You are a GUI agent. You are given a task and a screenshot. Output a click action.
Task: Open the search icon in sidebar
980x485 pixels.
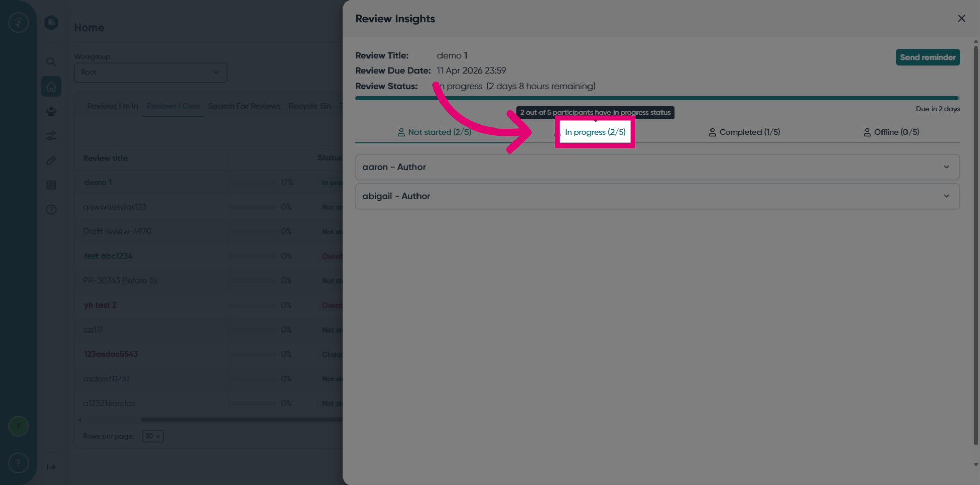(51, 62)
